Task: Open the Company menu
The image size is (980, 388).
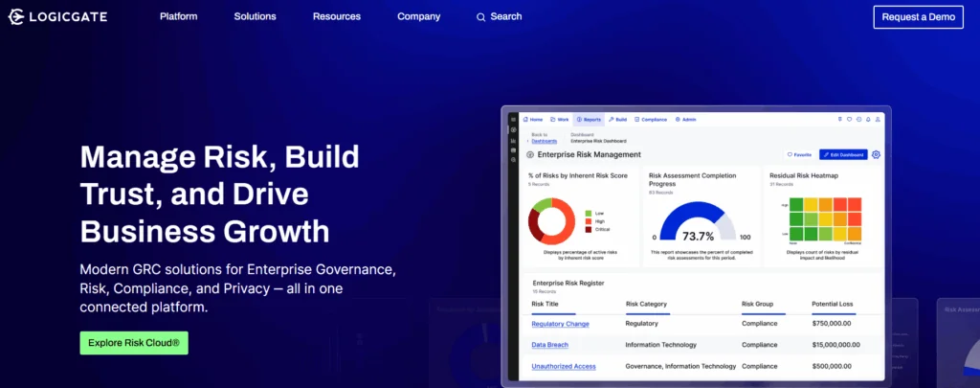Action: (418, 16)
